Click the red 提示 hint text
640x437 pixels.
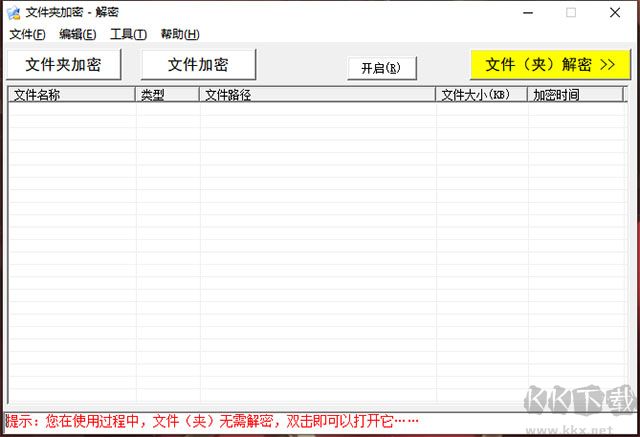tap(212, 421)
